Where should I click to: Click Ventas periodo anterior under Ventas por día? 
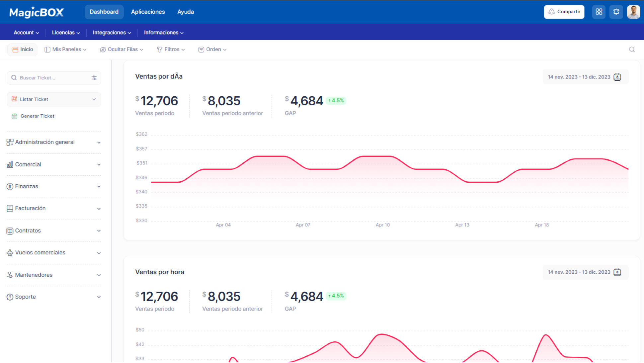(x=232, y=113)
